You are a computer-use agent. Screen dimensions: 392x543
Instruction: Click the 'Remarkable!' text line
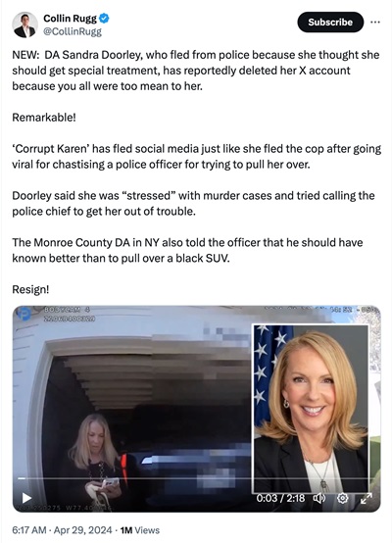tap(44, 118)
